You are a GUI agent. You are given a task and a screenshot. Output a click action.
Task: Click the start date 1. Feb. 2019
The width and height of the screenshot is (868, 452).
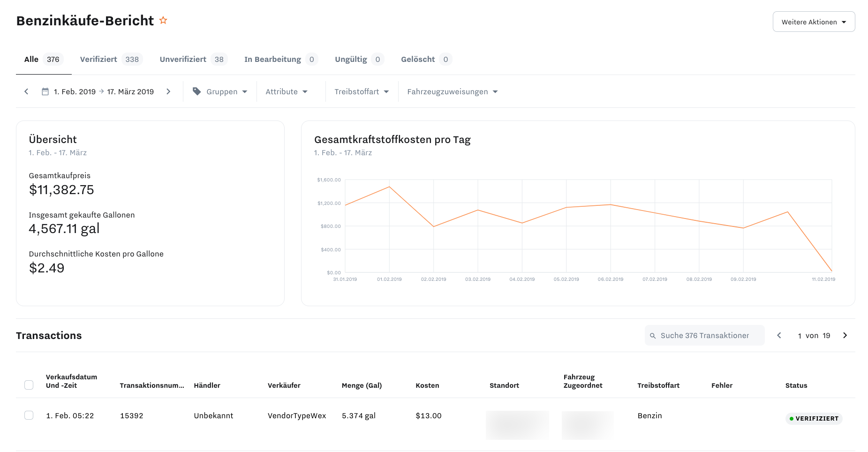75,91
